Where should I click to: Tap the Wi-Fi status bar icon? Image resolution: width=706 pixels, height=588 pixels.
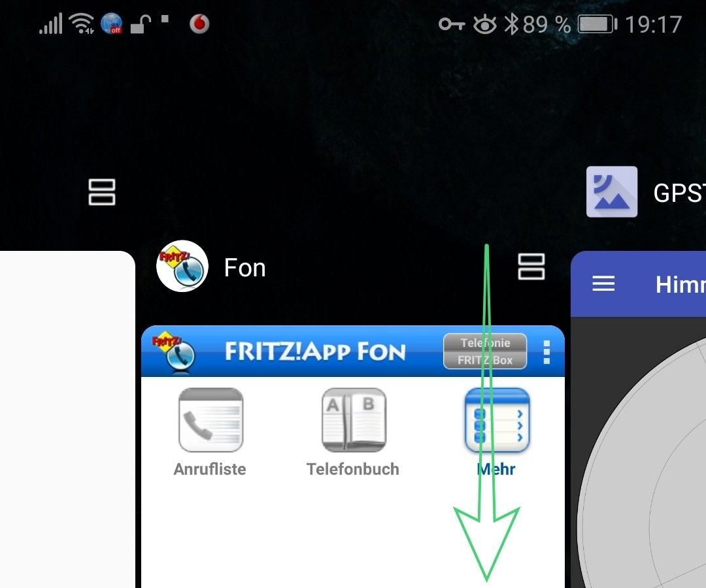tap(82, 24)
